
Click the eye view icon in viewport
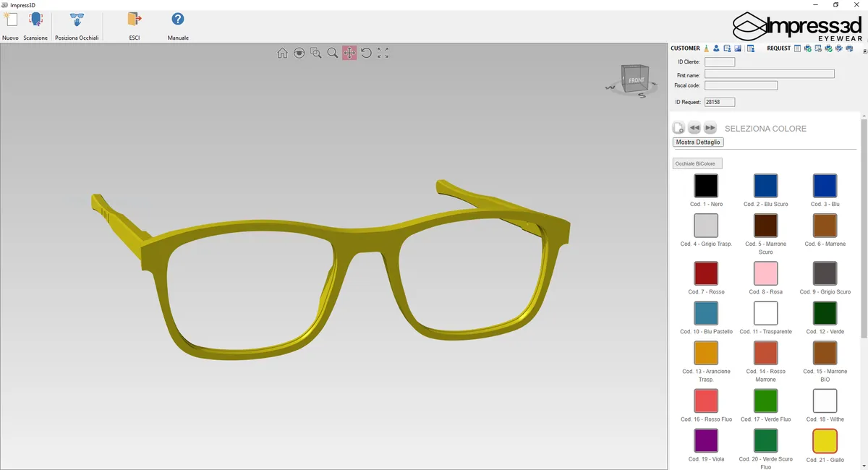click(x=299, y=53)
